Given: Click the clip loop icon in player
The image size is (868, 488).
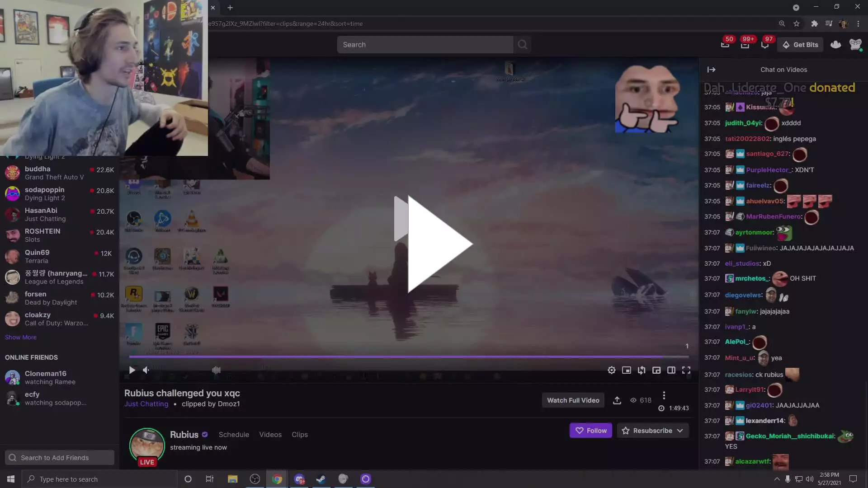Looking at the screenshot, I should click(x=642, y=370).
